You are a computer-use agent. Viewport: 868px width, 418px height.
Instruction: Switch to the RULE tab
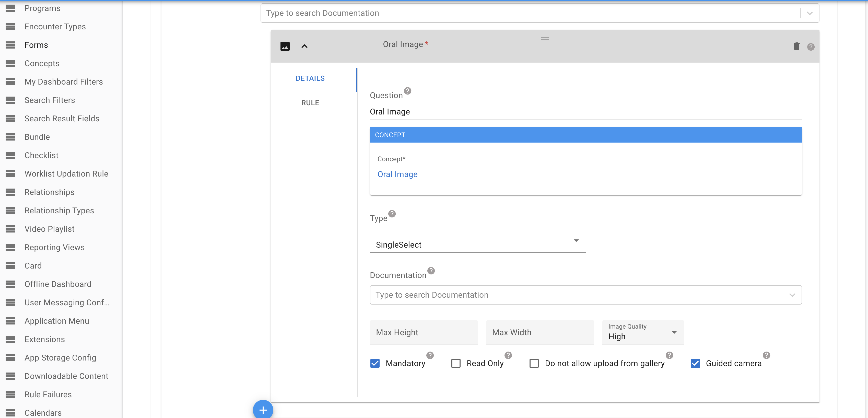coord(310,103)
